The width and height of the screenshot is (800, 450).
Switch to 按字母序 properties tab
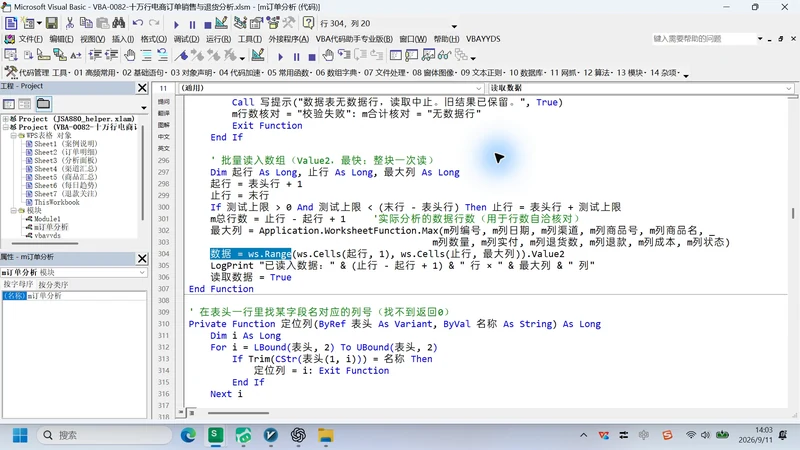click(x=18, y=284)
